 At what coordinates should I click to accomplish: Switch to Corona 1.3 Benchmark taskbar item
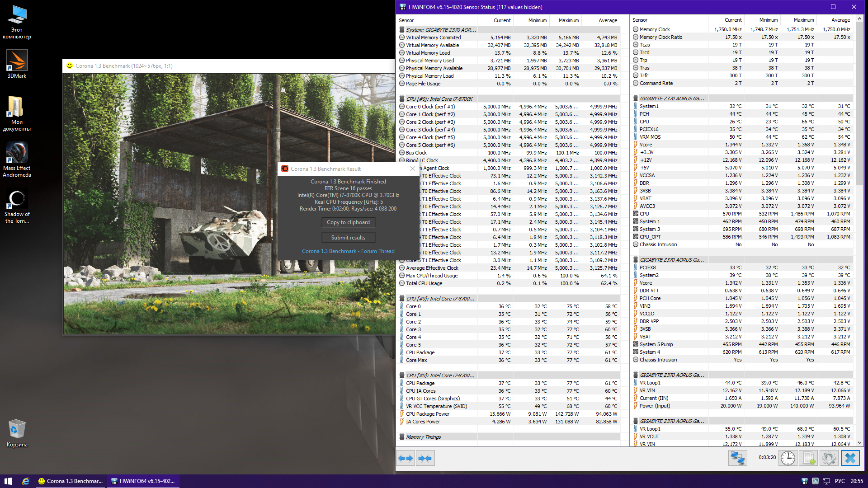click(x=71, y=481)
